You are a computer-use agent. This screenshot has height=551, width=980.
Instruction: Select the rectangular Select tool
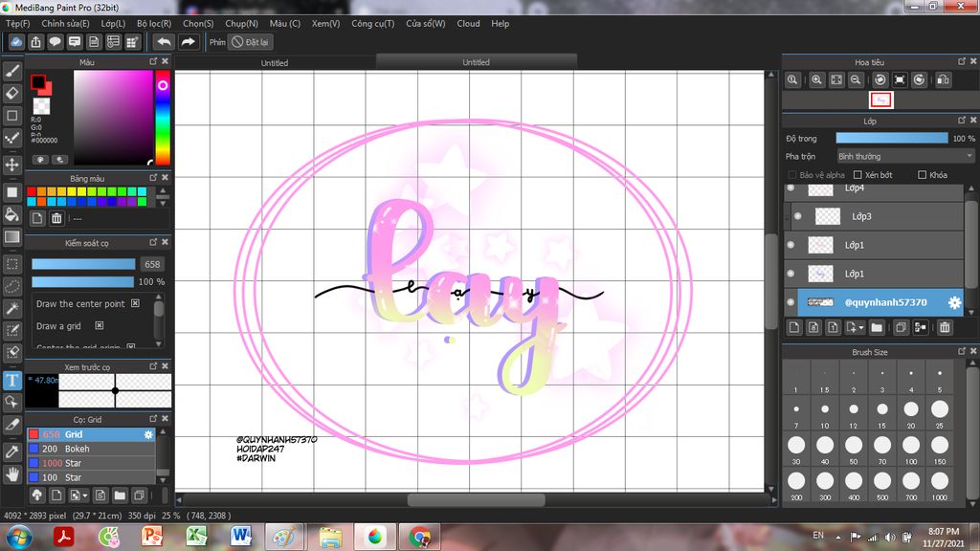coord(11,264)
